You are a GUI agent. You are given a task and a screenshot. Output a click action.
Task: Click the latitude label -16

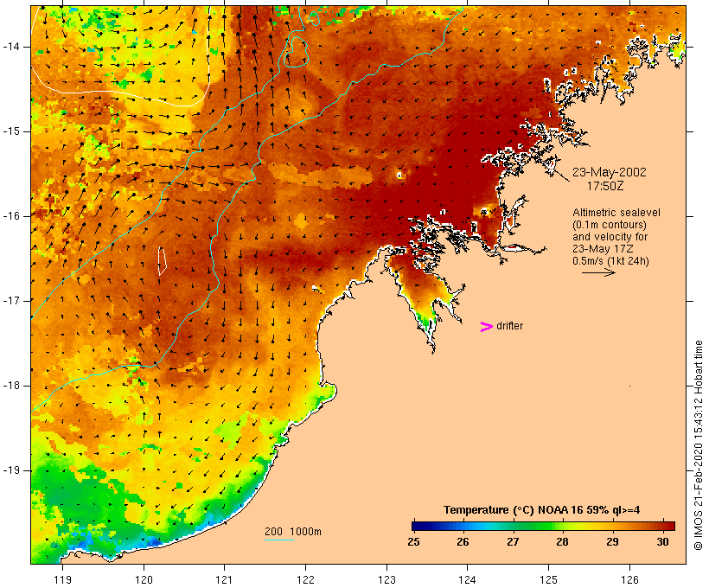point(10,216)
